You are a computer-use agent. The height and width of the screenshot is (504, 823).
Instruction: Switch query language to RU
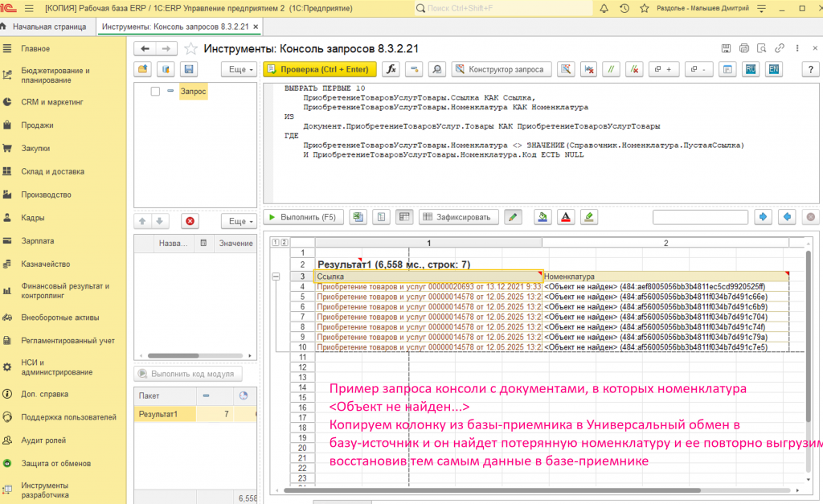tap(751, 69)
